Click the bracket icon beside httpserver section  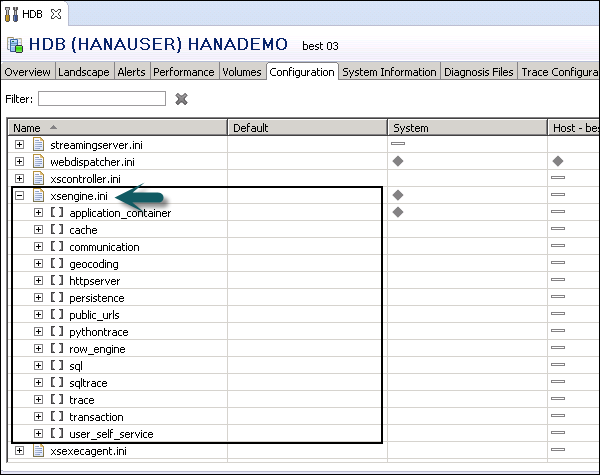(57, 281)
